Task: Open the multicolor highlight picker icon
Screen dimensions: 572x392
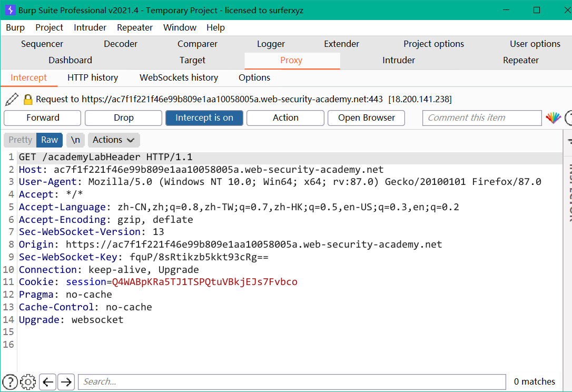Action: [553, 118]
